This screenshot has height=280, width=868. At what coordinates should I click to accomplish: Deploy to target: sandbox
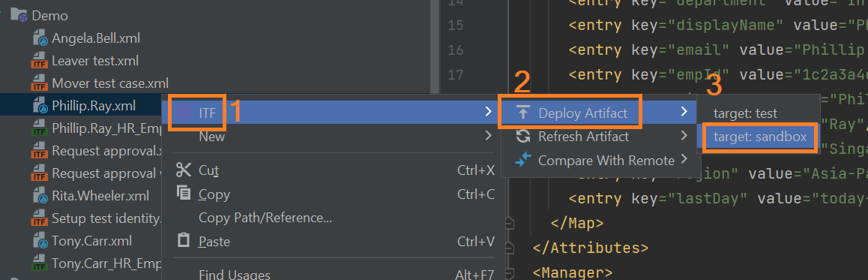759,137
